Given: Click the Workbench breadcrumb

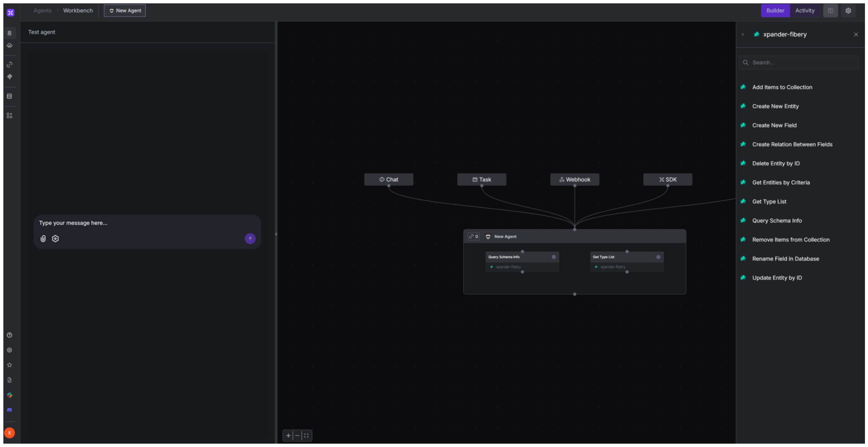Looking at the screenshot, I should click(78, 11).
